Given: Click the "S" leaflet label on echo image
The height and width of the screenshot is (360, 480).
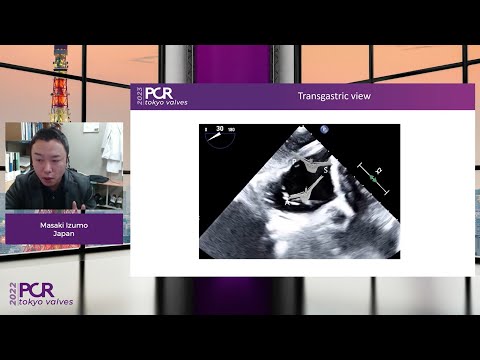Looking at the screenshot, I should click(326, 170).
